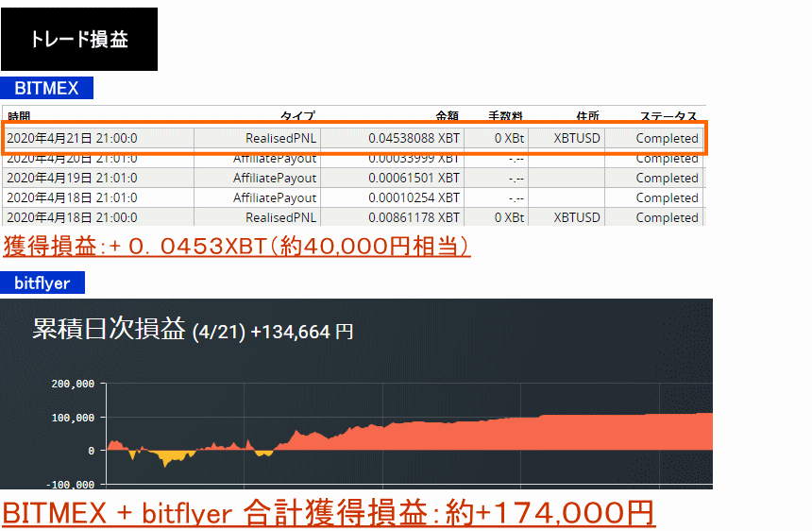The height and width of the screenshot is (531, 812).
Task: Click the 累積日次損益 chart title
Action: pos(110,330)
